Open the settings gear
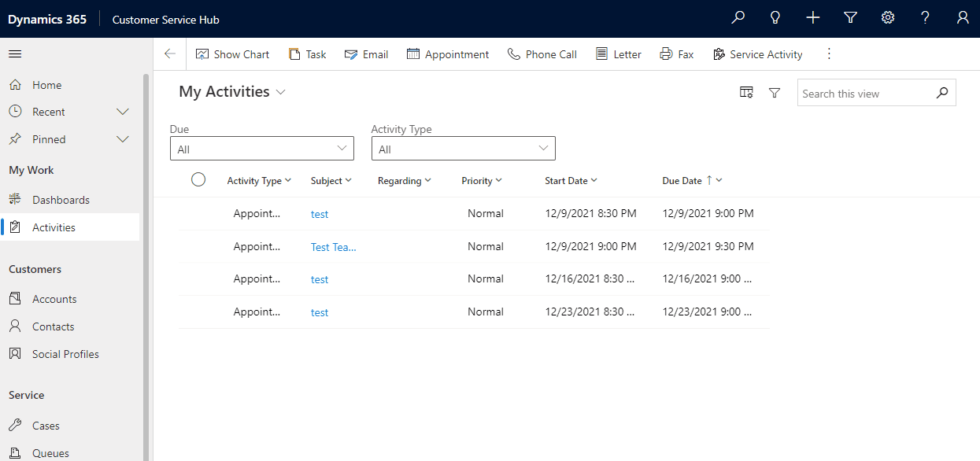 click(888, 18)
